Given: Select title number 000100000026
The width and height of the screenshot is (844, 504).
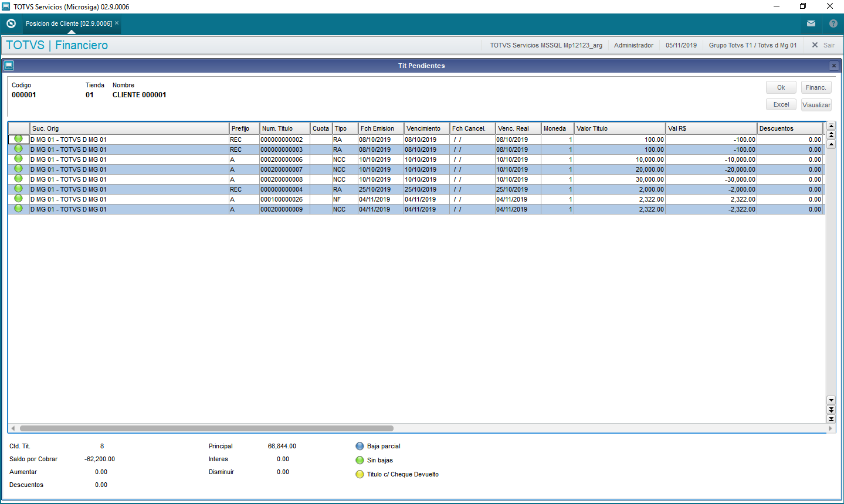Looking at the screenshot, I should 284,199.
